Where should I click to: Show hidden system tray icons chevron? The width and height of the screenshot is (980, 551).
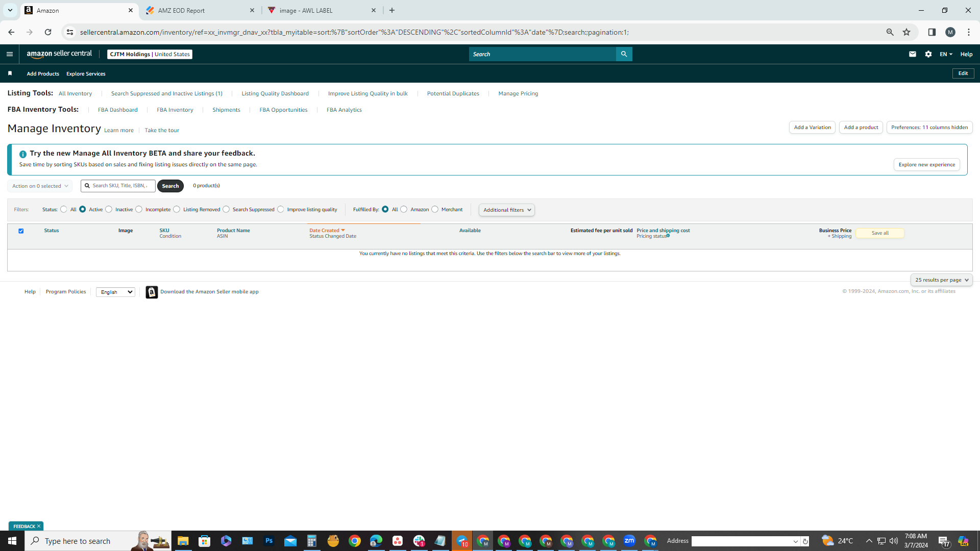[x=869, y=541]
